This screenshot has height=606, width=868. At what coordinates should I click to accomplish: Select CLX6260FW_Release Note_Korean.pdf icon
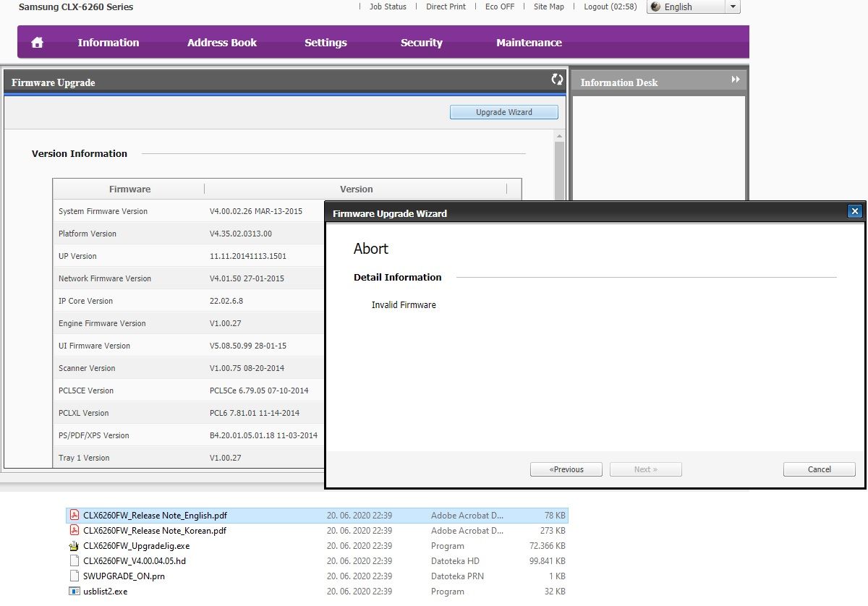tap(74, 530)
